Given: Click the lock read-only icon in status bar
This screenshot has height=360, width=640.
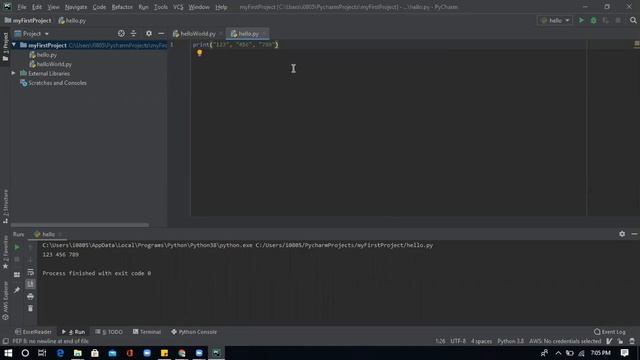Looking at the screenshot, I should [x=620, y=341].
